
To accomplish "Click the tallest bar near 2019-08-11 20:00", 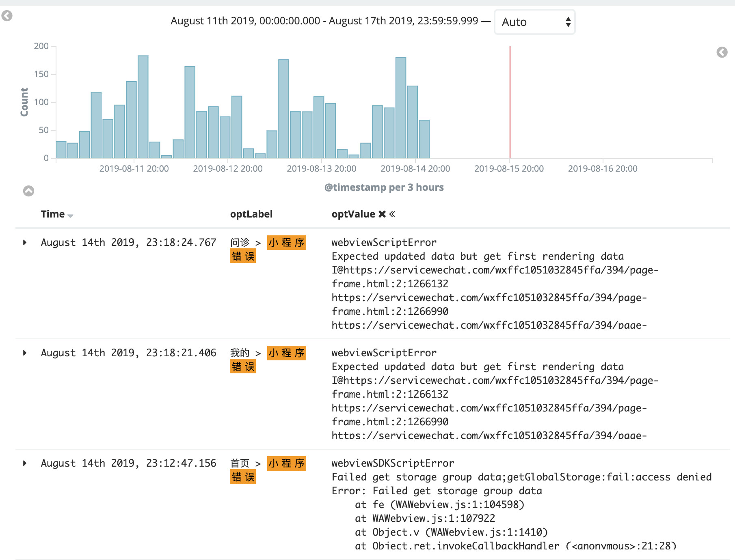I will click(143, 107).
